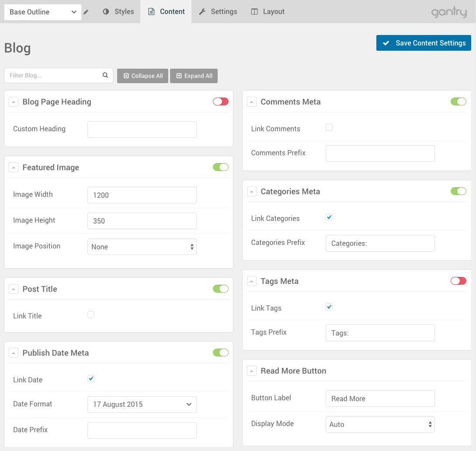Image resolution: width=476 pixels, height=451 pixels.
Task: Collapse the Featured Image panel arrow
Action: coord(14,168)
